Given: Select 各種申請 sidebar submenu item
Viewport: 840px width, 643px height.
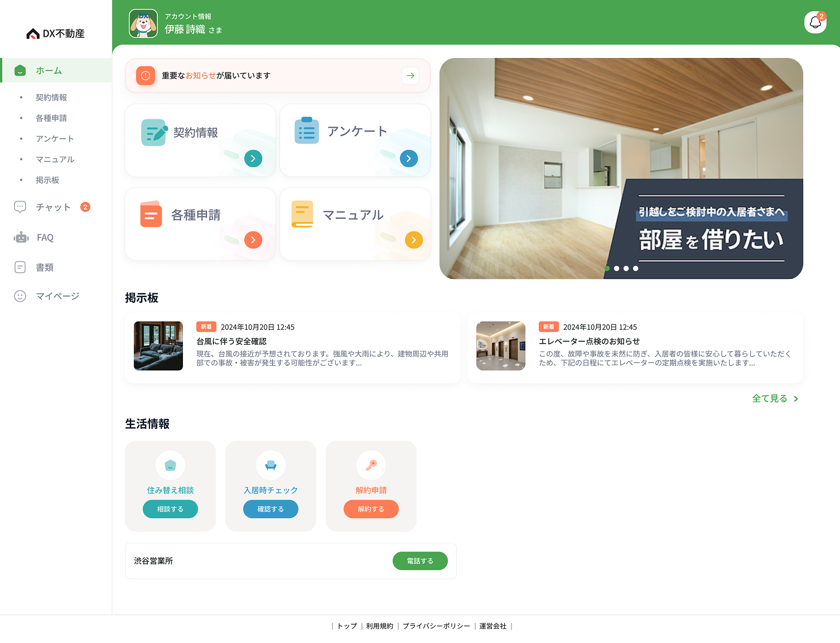Looking at the screenshot, I should pyautogui.click(x=51, y=118).
